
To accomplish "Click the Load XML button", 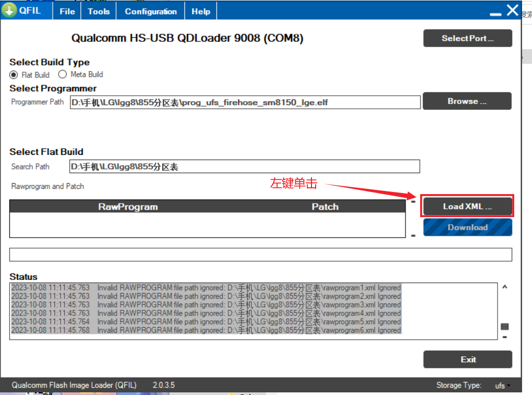I will tap(467, 207).
